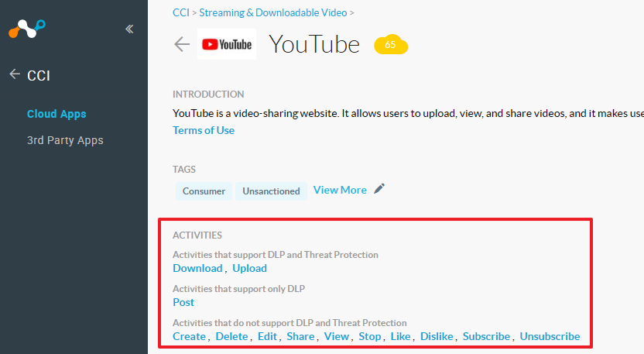Click the Download activity link
The height and width of the screenshot is (354, 644).
pos(197,268)
